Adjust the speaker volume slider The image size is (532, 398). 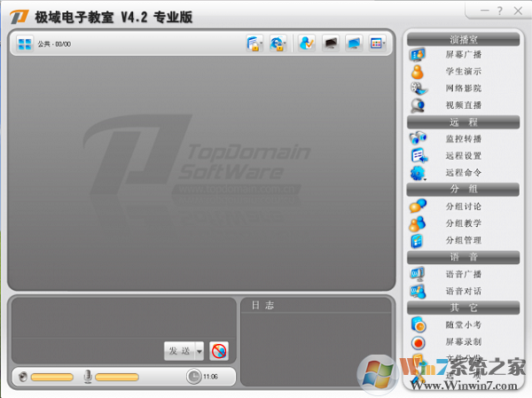[x=52, y=377]
